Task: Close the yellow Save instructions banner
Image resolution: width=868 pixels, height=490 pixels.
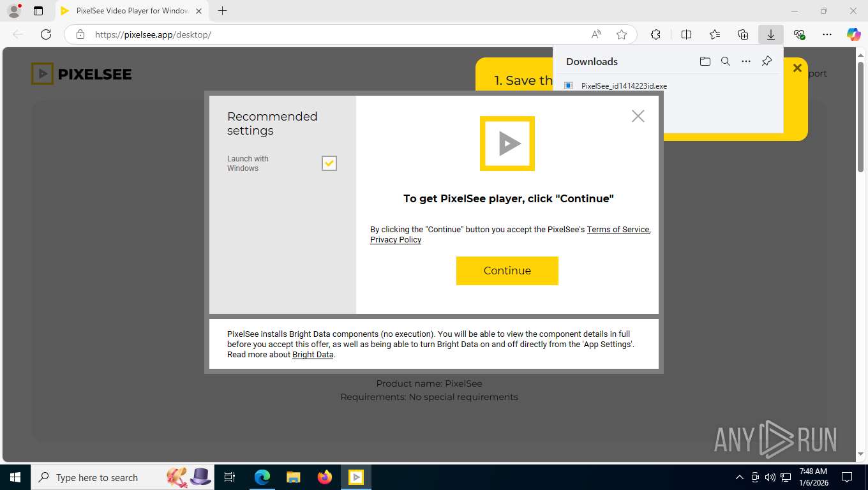Action: point(797,68)
